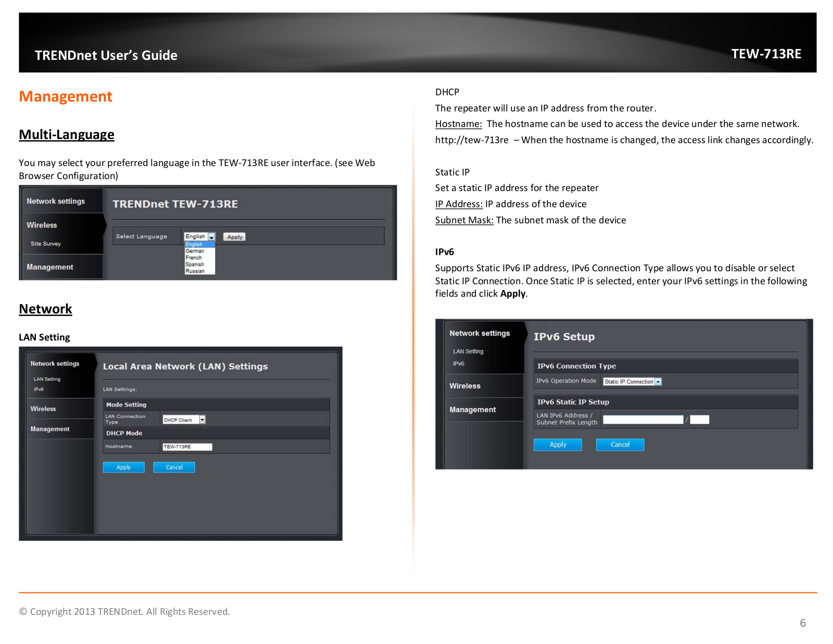Viewport: 833px width, 644px height.
Task: Choose French in language list
Action: [x=194, y=258]
